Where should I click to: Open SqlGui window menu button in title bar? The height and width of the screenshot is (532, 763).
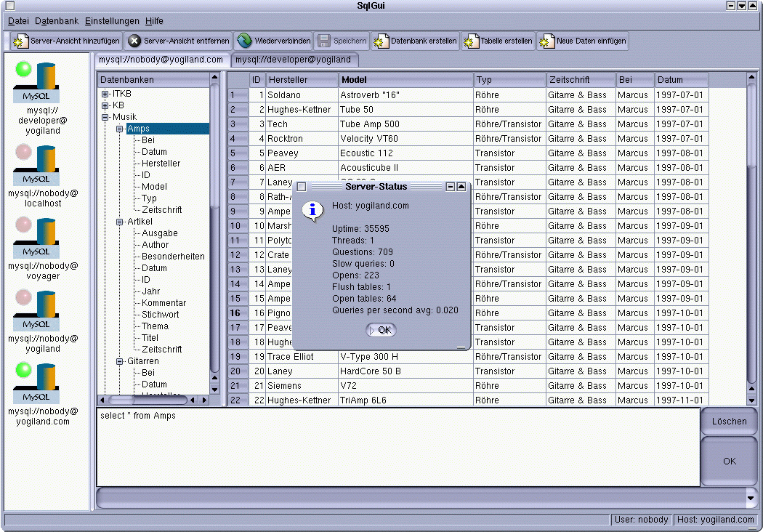(9, 6)
